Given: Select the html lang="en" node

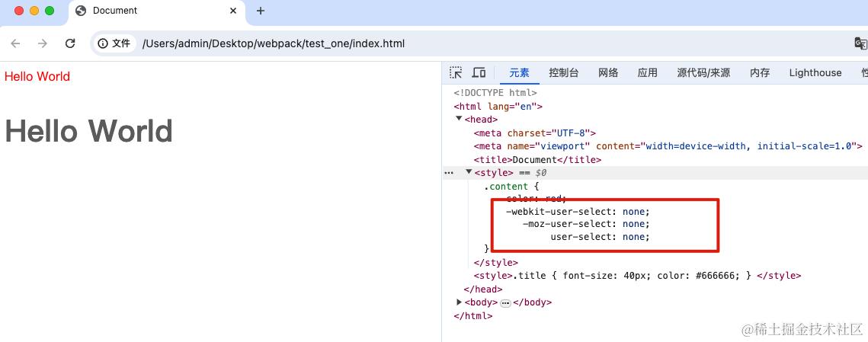Looking at the screenshot, I should [498, 106].
